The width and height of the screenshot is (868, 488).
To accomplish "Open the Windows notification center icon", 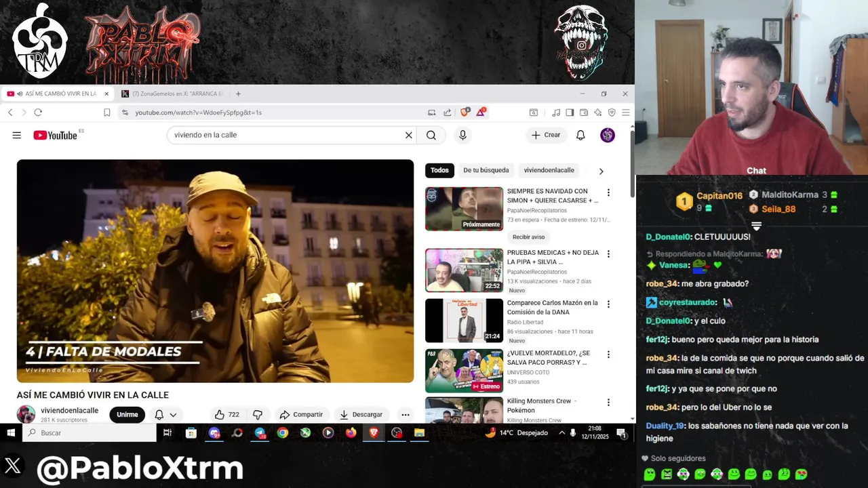I will pyautogui.click(x=622, y=433).
